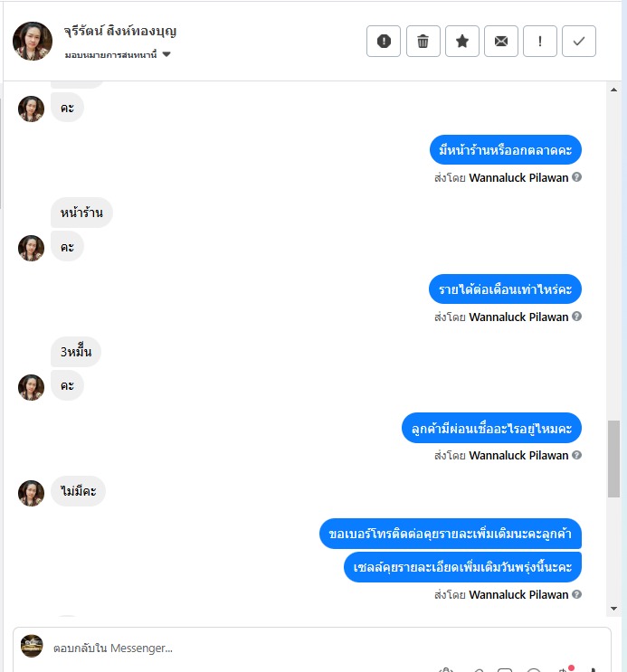Flag conversation with exclamation mark icon
Screen dimensions: 627x672
[x=540, y=41]
